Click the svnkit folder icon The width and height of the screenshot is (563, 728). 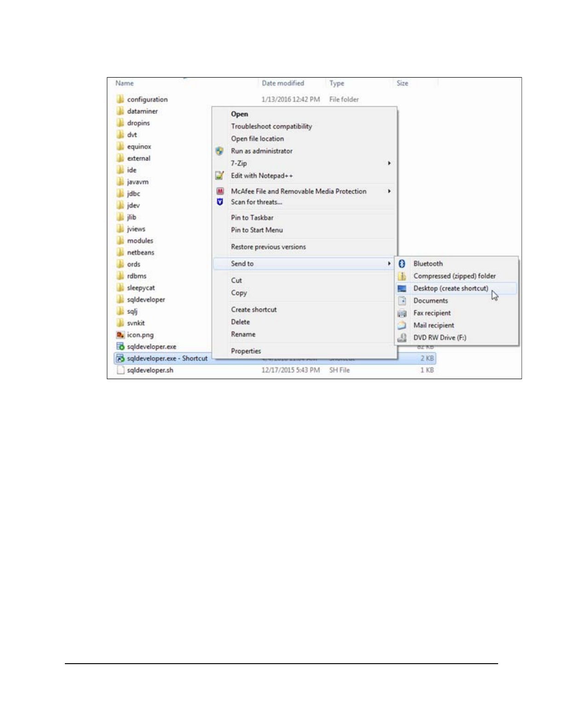(x=121, y=323)
